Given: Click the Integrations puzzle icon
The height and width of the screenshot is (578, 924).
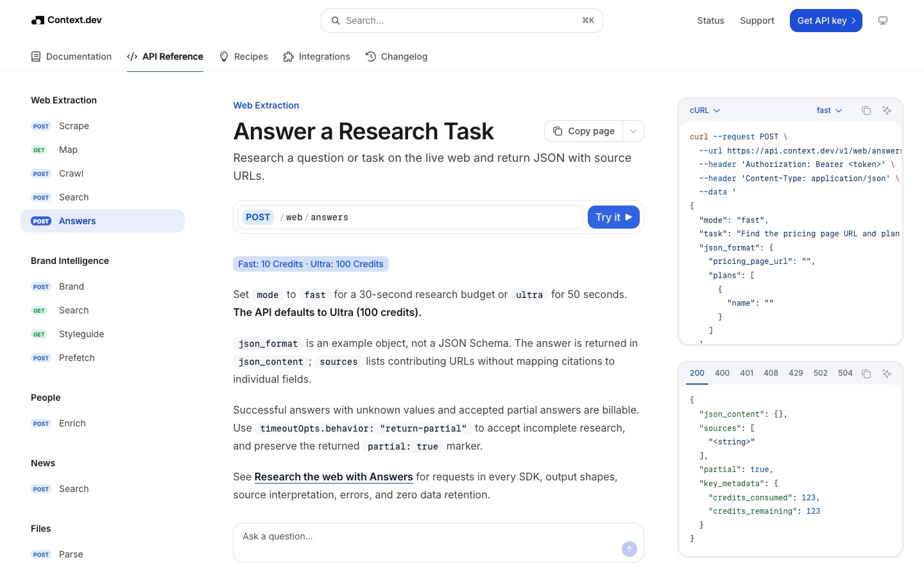Looking at the screenshot, I should pyautogui.click(x=289, y=57).
